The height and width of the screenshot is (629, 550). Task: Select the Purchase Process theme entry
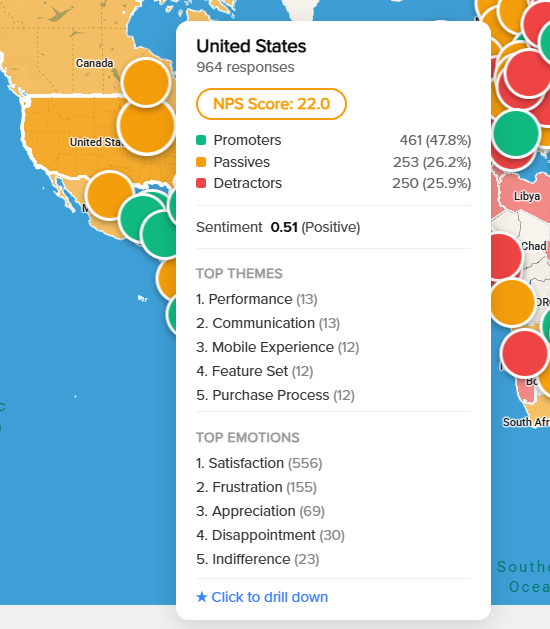276,396
